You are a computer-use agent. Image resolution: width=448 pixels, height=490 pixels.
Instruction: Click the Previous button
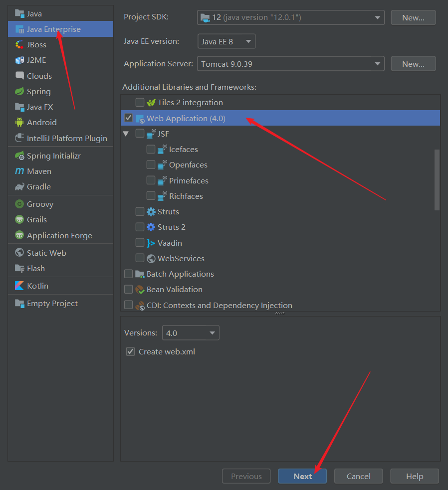(x=246, y=476)
